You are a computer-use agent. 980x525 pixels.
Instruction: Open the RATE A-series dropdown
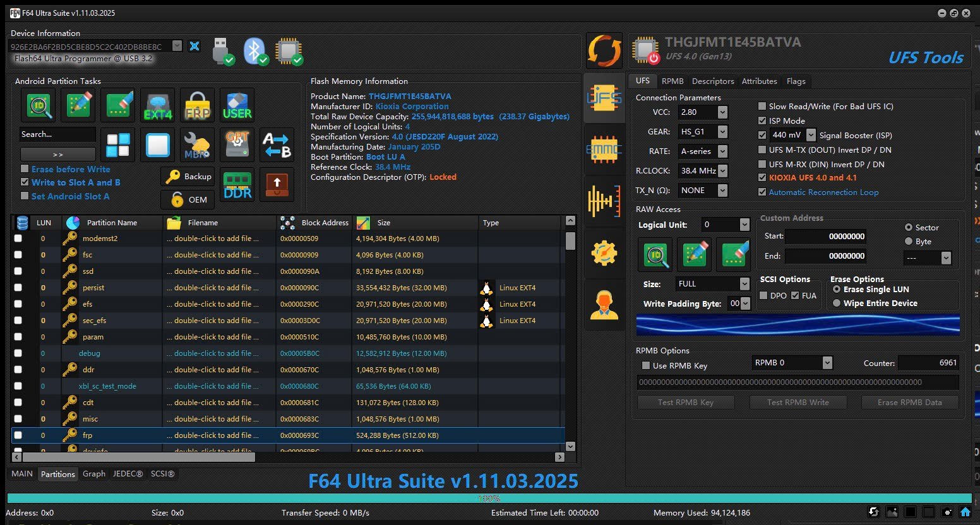(x=722, y=151)
